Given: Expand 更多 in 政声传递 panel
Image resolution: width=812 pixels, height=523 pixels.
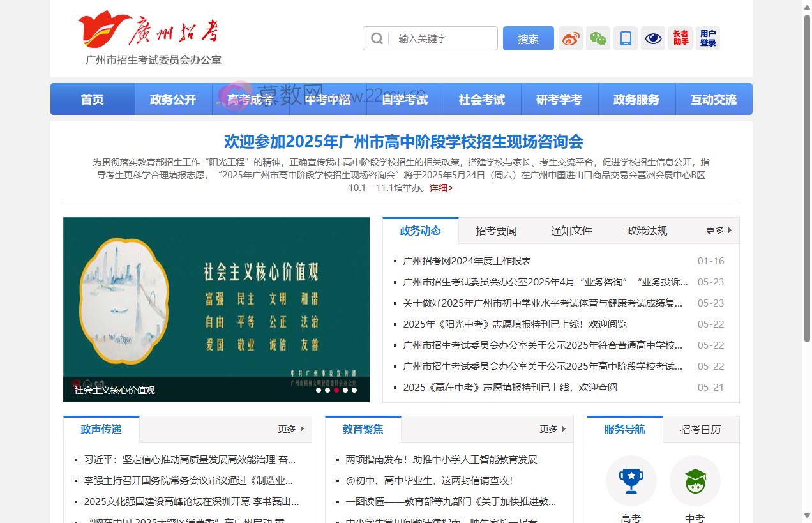Looking at the screenshot, I should tap(290, 429).
